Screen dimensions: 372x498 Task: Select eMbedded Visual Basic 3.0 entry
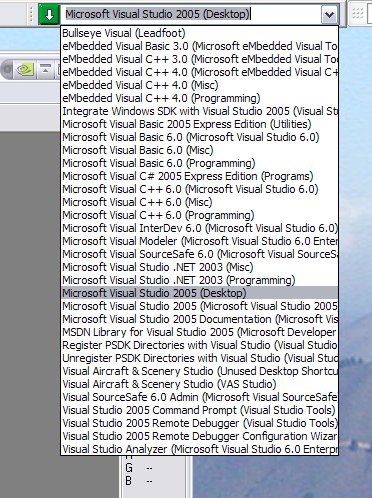pyautogui.click(x=200, y=46)
